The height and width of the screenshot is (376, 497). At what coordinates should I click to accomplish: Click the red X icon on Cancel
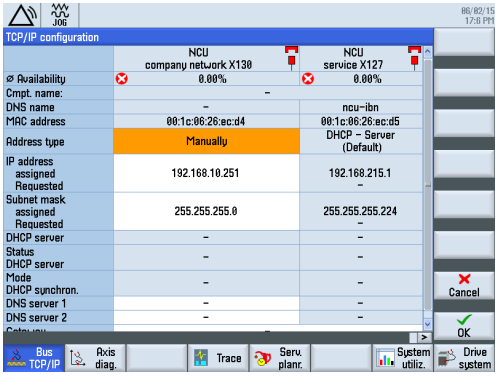[464, 279]
